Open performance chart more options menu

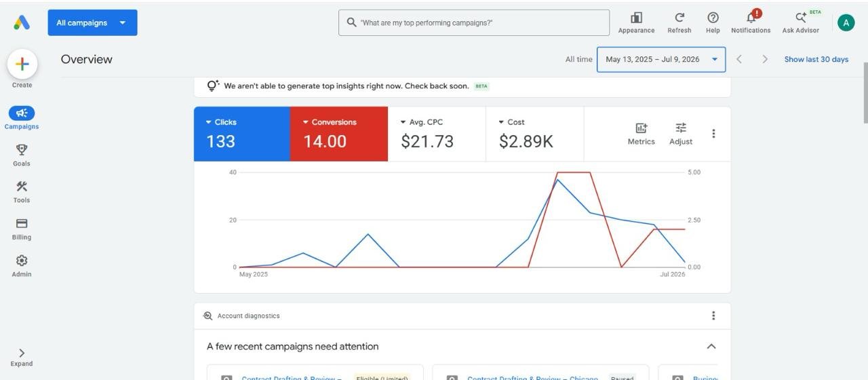point(713,134)
